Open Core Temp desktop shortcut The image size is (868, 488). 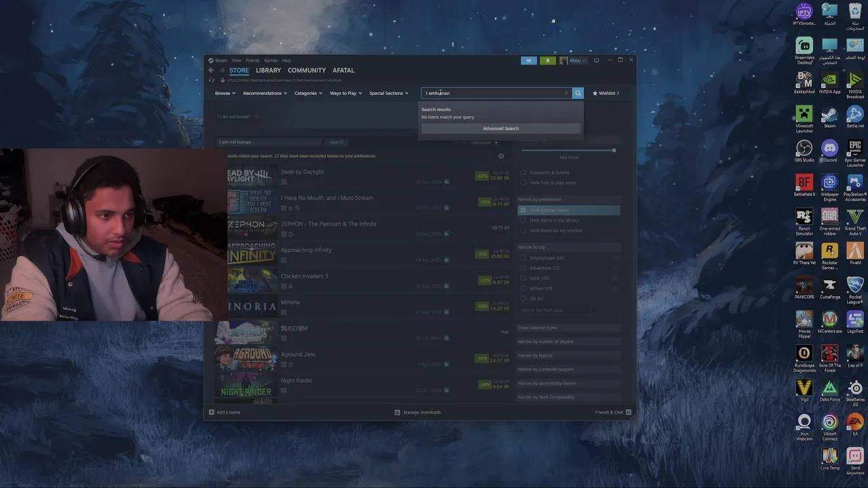click(x=830, y=459)
